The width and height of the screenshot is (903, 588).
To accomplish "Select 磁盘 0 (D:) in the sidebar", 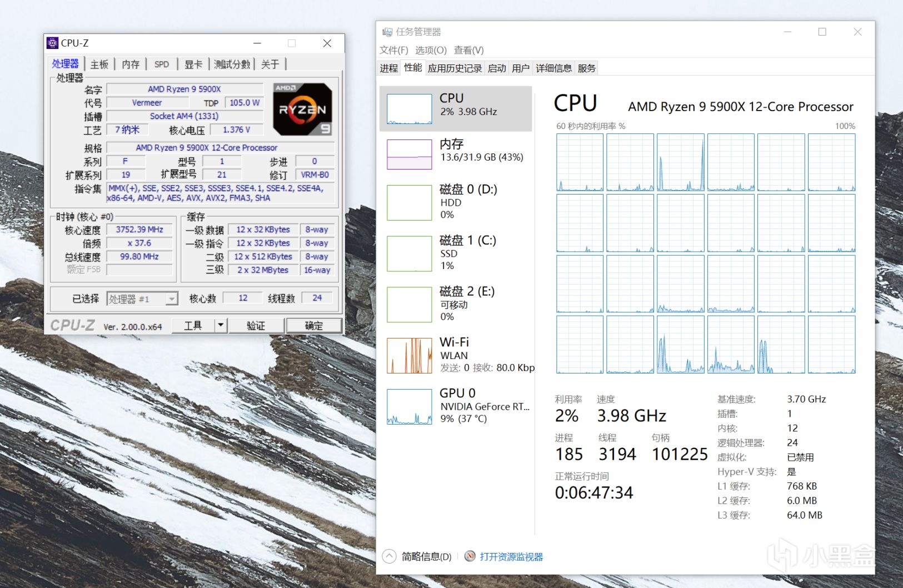I will click(456, 202).
